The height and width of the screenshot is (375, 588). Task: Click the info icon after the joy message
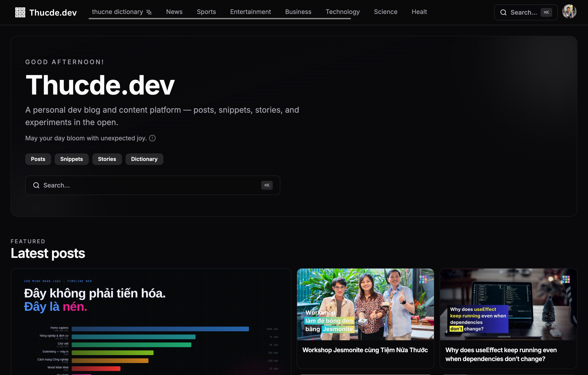coord(152,138)
